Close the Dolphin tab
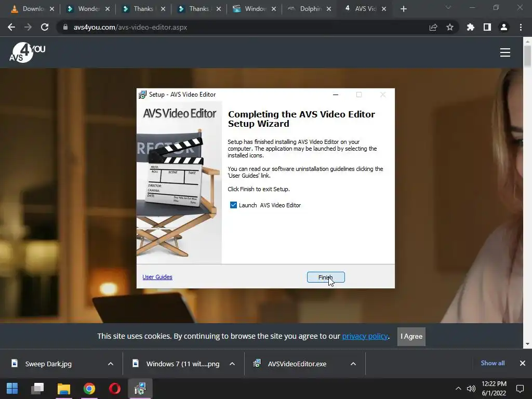Image resolution: width=532 pixels, height=399 pixels. 329,9
